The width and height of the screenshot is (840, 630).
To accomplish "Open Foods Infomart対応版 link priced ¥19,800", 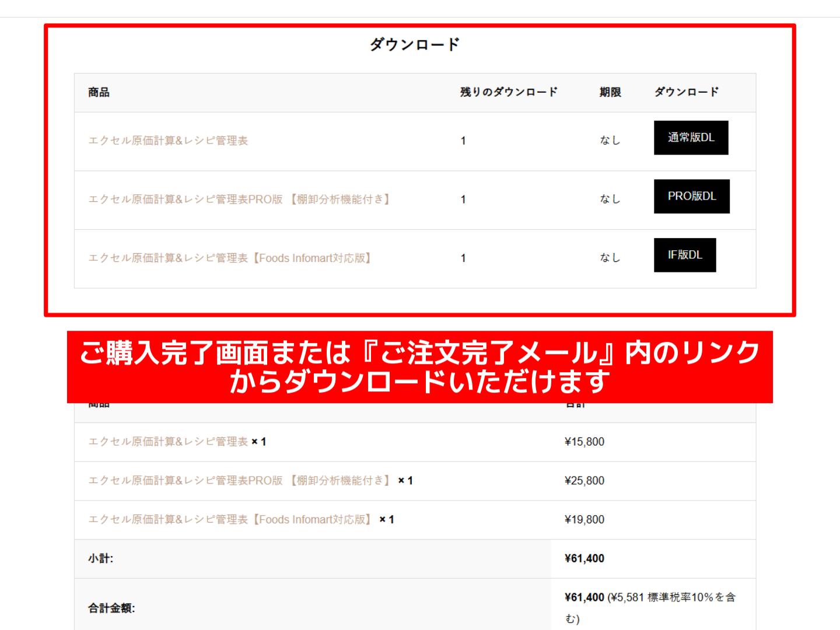I will click(x=230, y=519).
